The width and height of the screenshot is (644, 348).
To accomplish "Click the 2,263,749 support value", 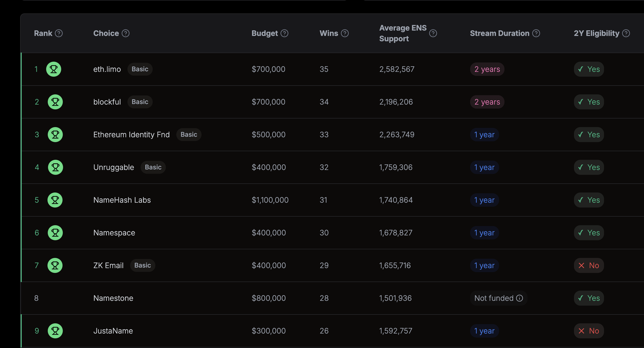I will pyautogui.click(x=397, y=135).
